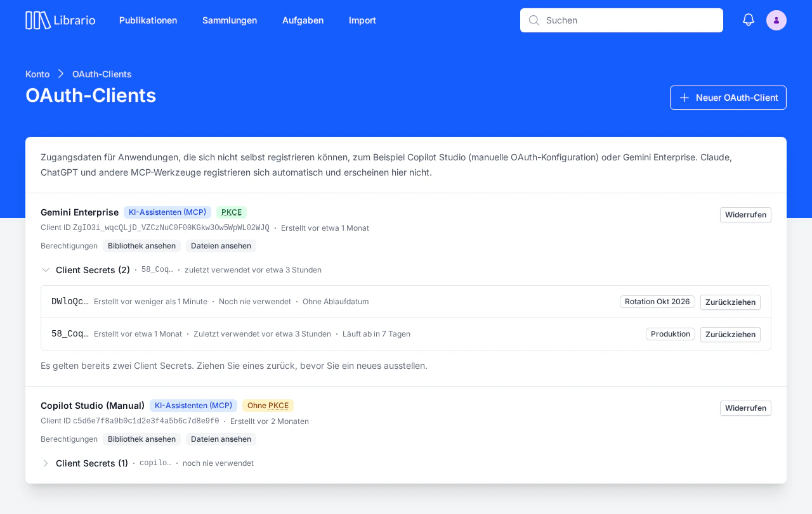Click the Ohne Ablaufdatum text
Screen dimensions: 812x514
click(336, 302)
